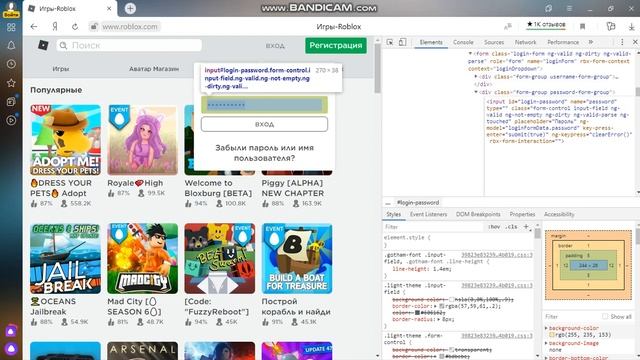Click the bottom purple Alice icon in the sidebar
The image size is (640, 360).
(x=11, y=349)
